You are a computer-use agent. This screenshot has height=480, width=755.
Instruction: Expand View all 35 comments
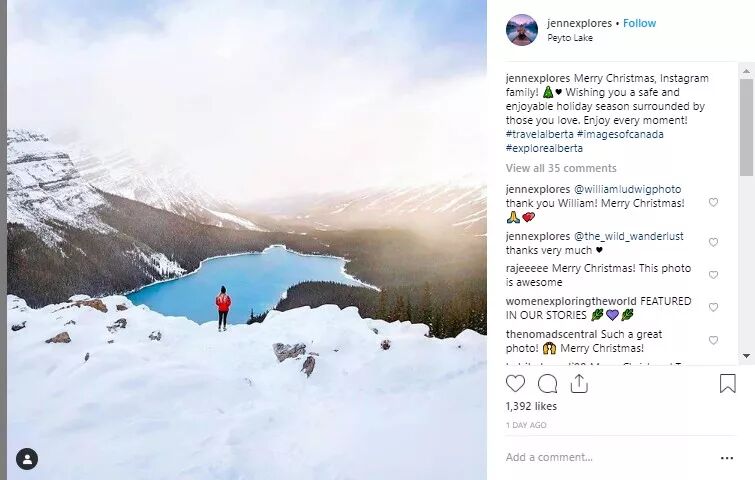561,168
